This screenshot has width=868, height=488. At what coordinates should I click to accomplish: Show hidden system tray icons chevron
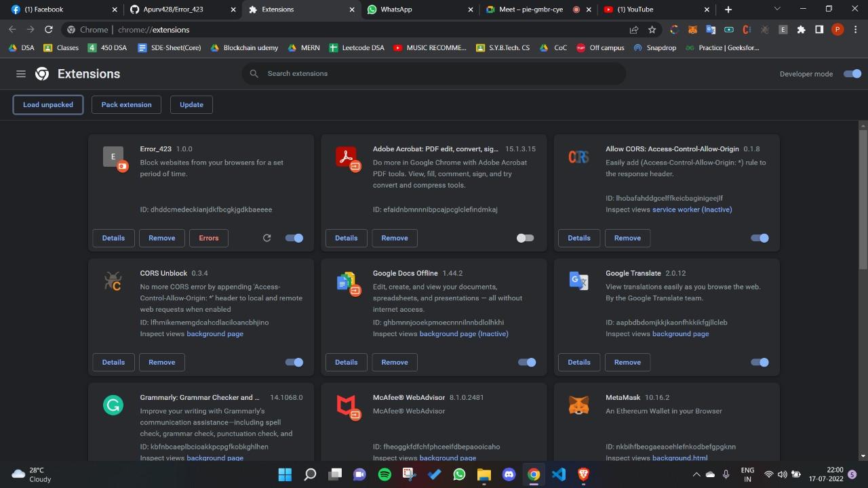pyautogui.click(x=695, y=474)
